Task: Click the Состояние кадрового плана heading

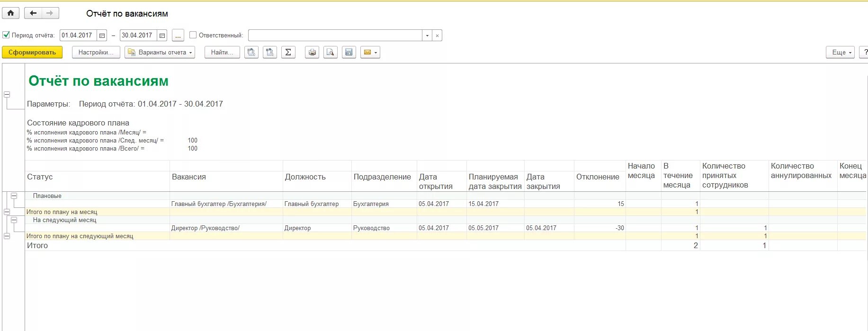Action: click(78, 123)
